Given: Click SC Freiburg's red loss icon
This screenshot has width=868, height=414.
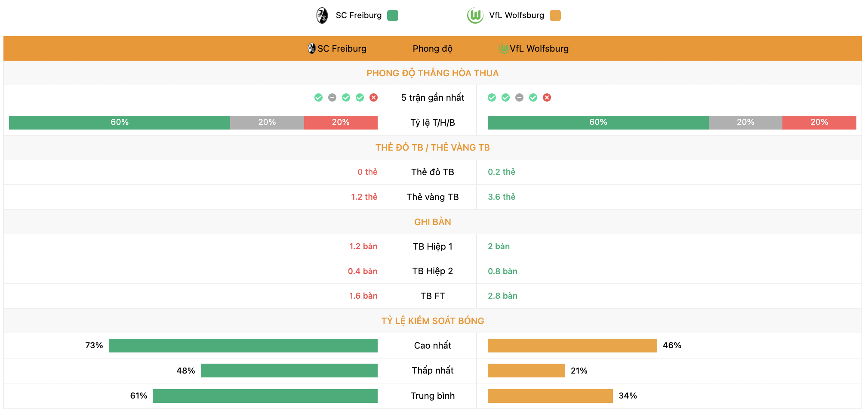Looking at the screenshot, I should click(x=373, y=98).
